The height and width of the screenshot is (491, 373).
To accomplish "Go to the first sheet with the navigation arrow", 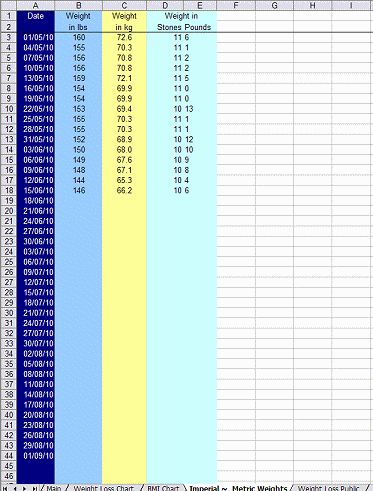I will pos(5,488).
